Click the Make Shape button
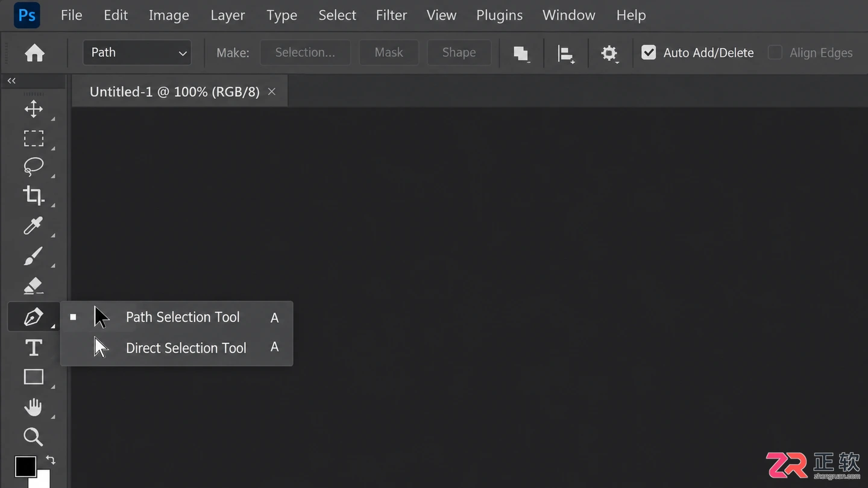This screenshot has width=868, height=488. click(459, 52)
